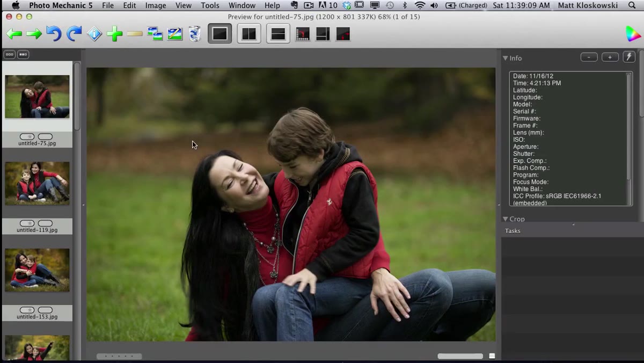Click the Time Machine icon in menu bar

coord(390,5)
